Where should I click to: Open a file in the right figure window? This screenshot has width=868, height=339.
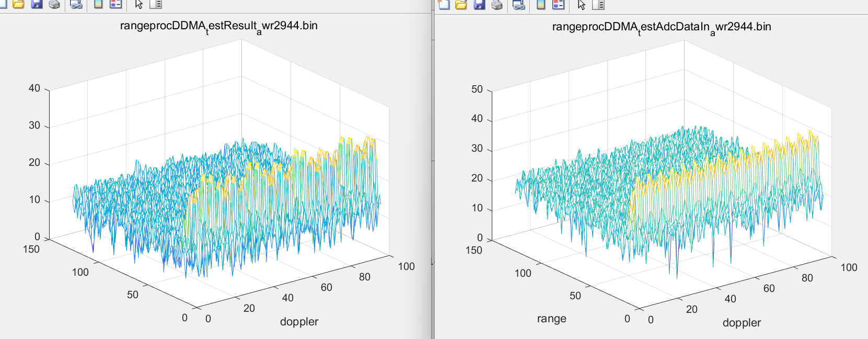[x=461, y=4]
